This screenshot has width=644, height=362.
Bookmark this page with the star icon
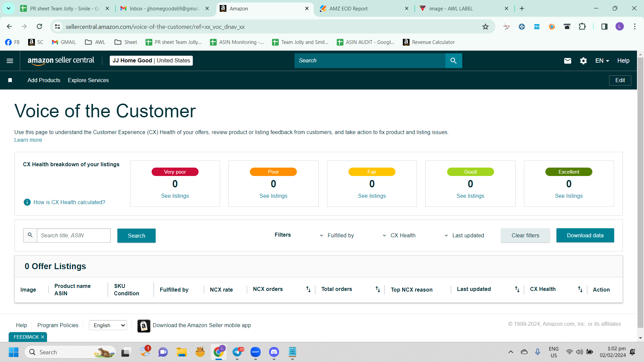(x=485, y=26)
